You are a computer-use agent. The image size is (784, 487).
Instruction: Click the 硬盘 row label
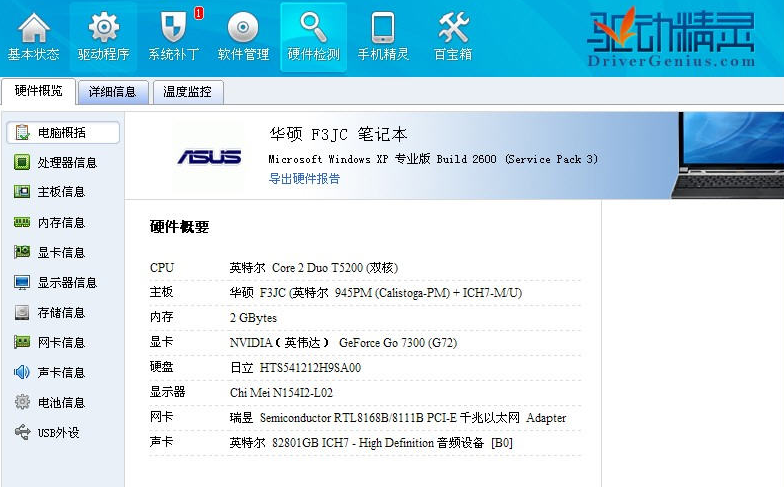pyautogui.click(x=162, y=367)
